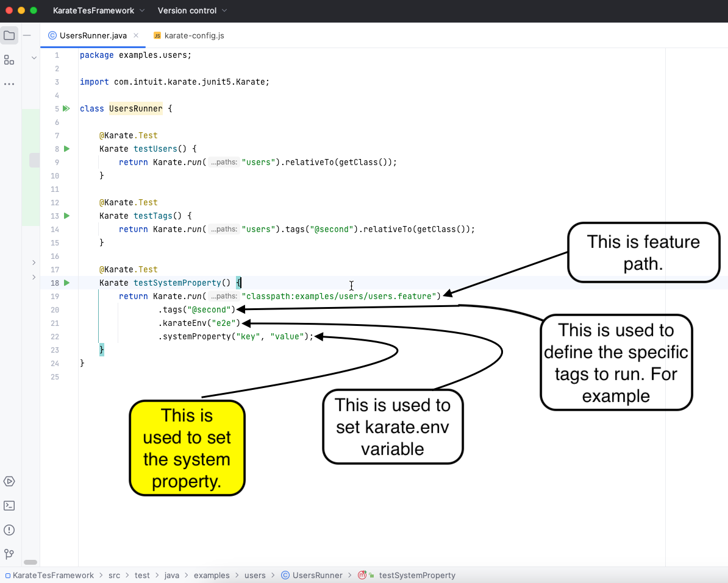Click the horizontal scrollbar in the left panel
The height and width of the screenshot is (583, 728).
pos(30,562)
